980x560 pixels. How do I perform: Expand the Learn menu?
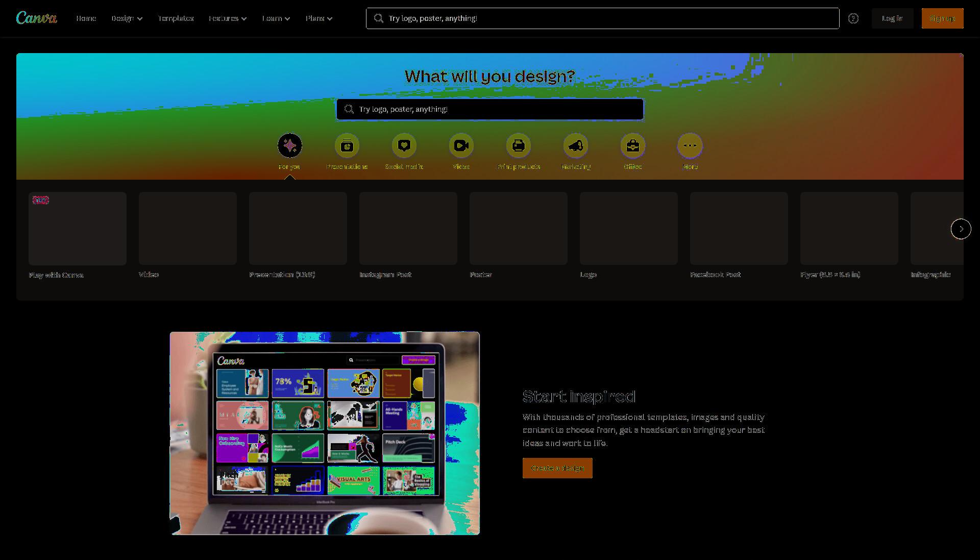[276, 18]
